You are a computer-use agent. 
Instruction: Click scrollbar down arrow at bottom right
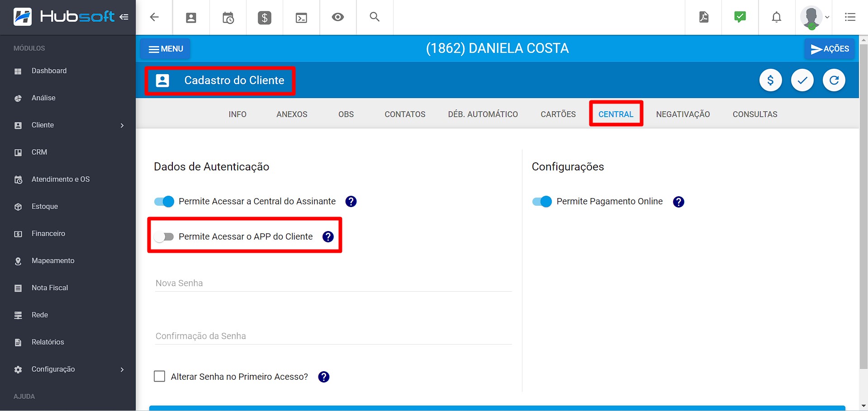coord(863,406)
